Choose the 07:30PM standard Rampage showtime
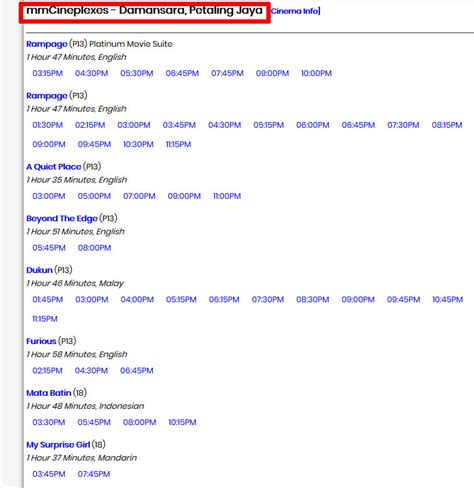Viewport: 474px width, 488px height. (403, 125)
